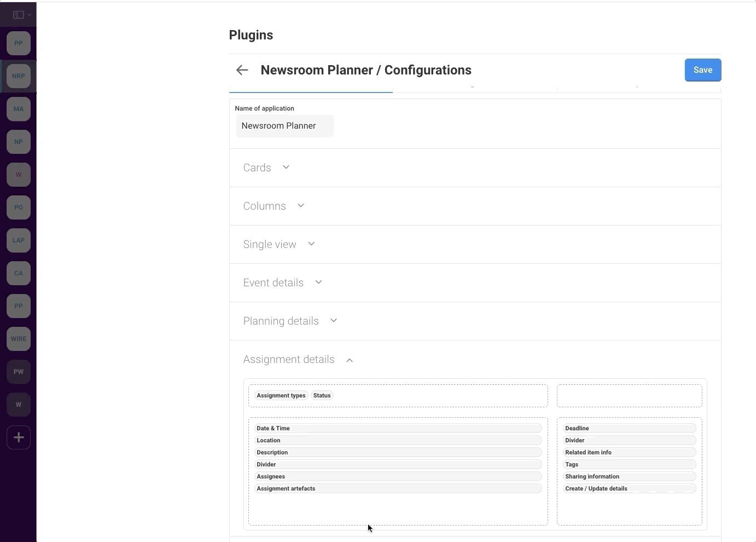Image resolution: width=756 pixels, height=542 pixels.
Task: Expand Event details settings
Action: [282, 282]
